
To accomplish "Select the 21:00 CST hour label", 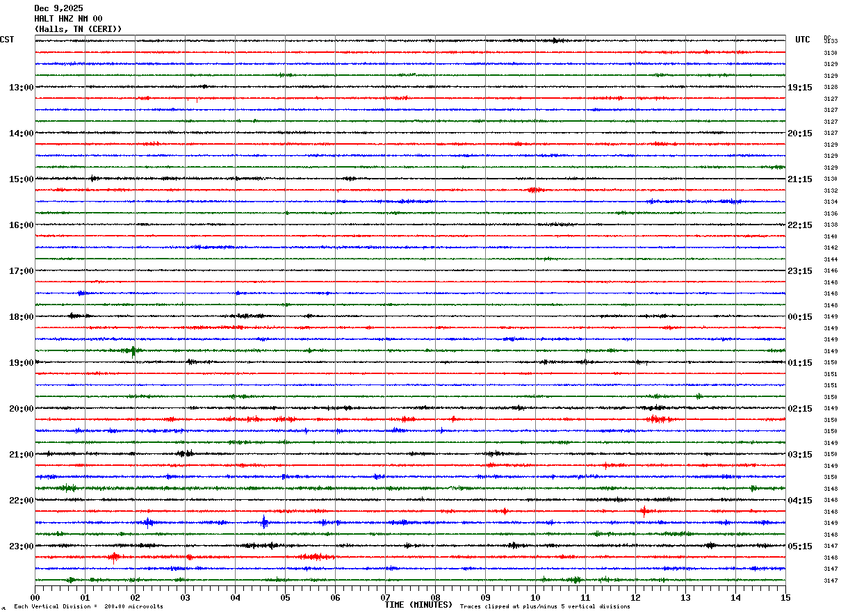I will pyautogui.click(x=21, y=455).
